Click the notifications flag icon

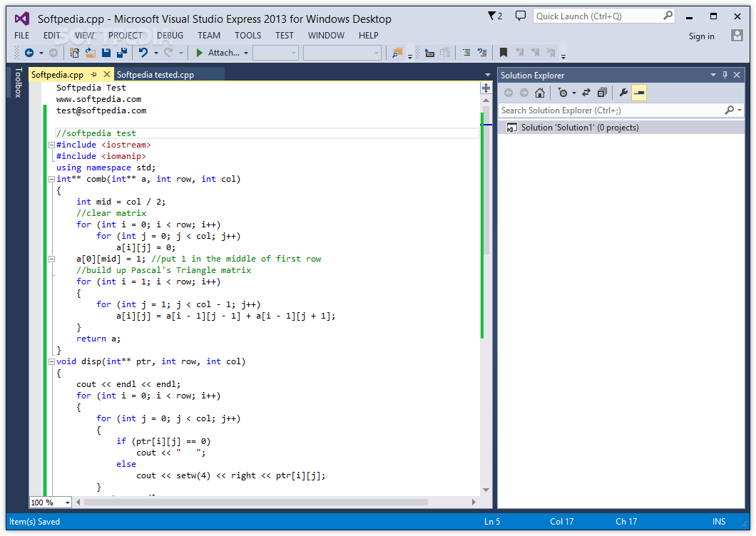click(x=495, y=16)
